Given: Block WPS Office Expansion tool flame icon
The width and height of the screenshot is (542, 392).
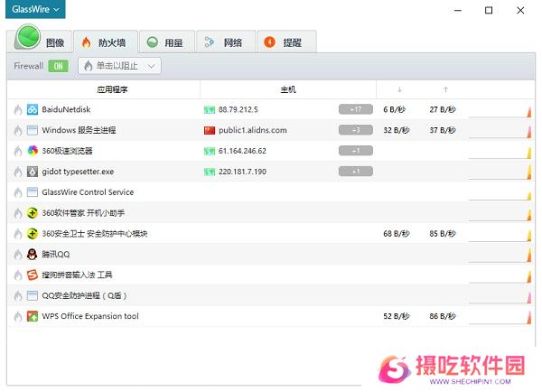Looking at the screenshot, I should point(18,317).
